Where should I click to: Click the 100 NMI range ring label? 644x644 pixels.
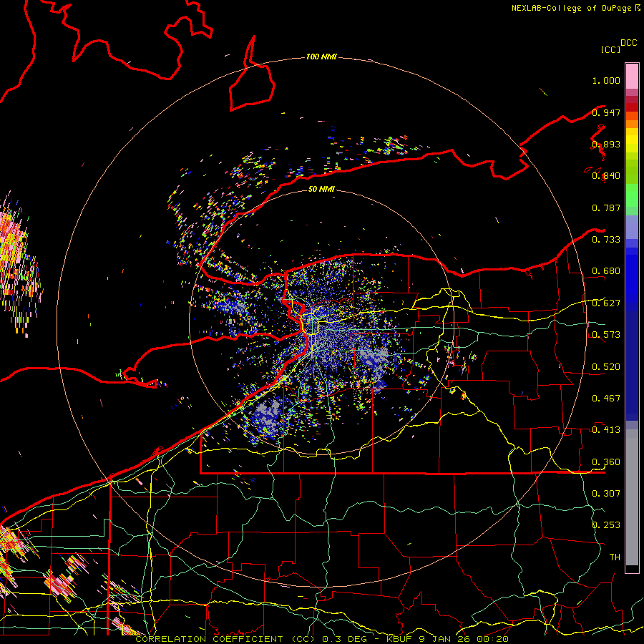point(321,57)
